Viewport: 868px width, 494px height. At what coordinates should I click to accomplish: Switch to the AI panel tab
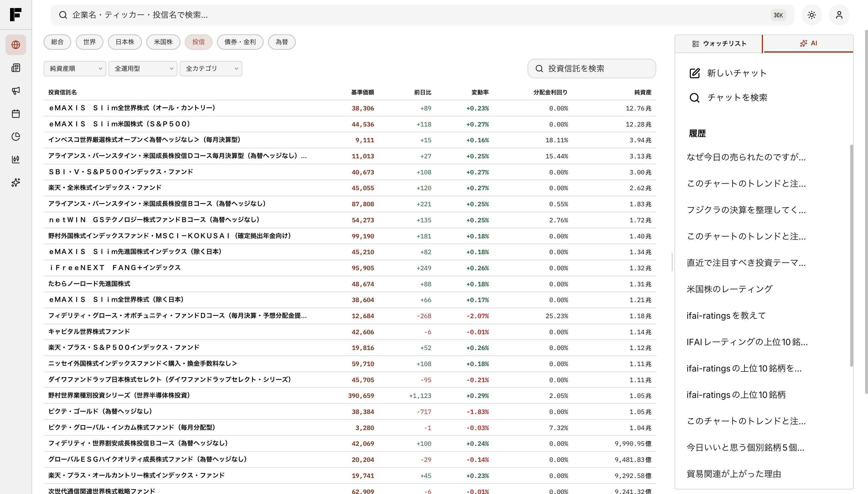coord(808,43)
